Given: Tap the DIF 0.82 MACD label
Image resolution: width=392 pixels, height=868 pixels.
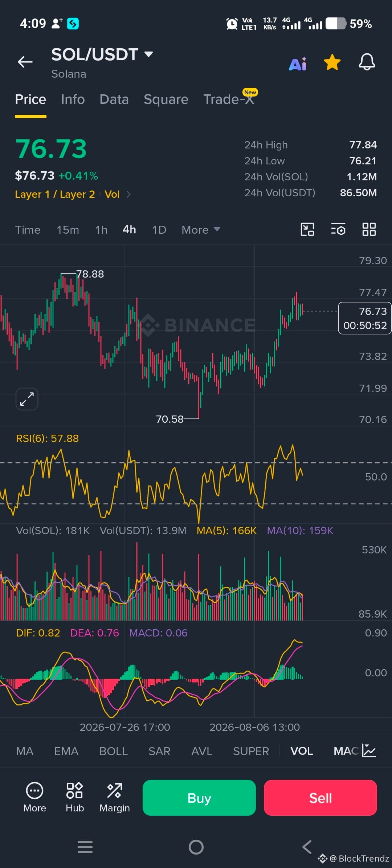Looking at the screenshot, I should 38,633.
